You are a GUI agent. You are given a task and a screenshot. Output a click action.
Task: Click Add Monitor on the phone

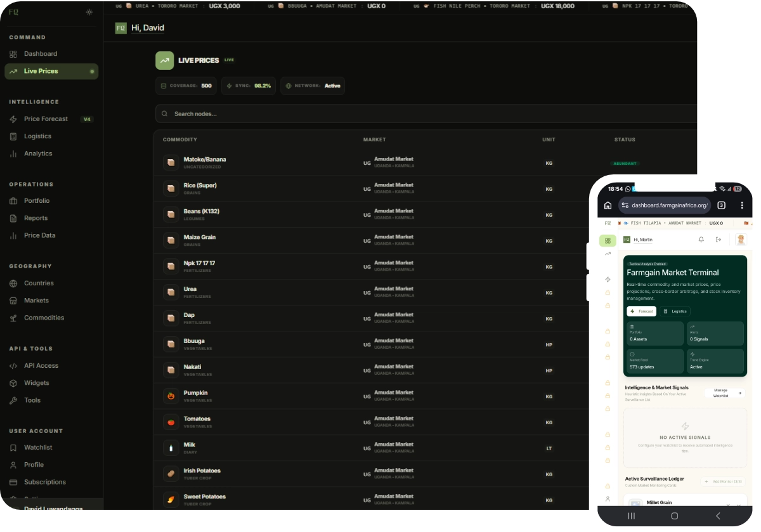click(x=723, y=482)
